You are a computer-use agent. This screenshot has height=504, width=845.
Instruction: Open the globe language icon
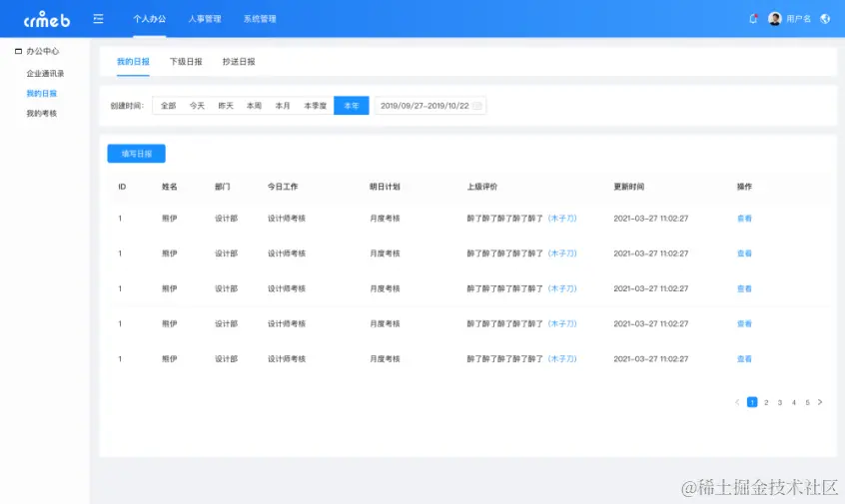pyautogui.click(x=825, y=19)
